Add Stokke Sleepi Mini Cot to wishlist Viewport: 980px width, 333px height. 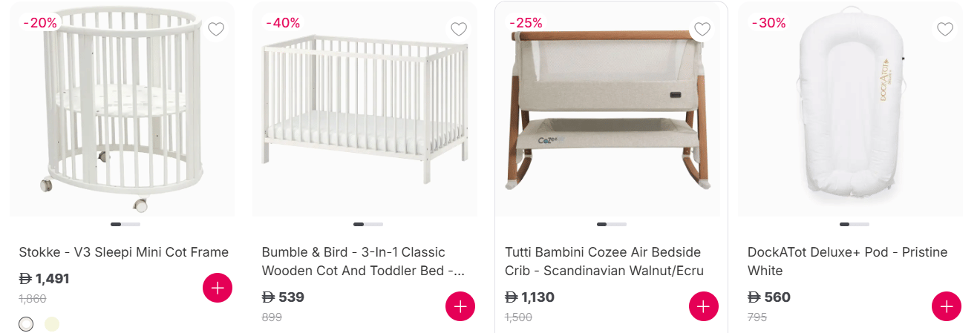pos(216,30)
